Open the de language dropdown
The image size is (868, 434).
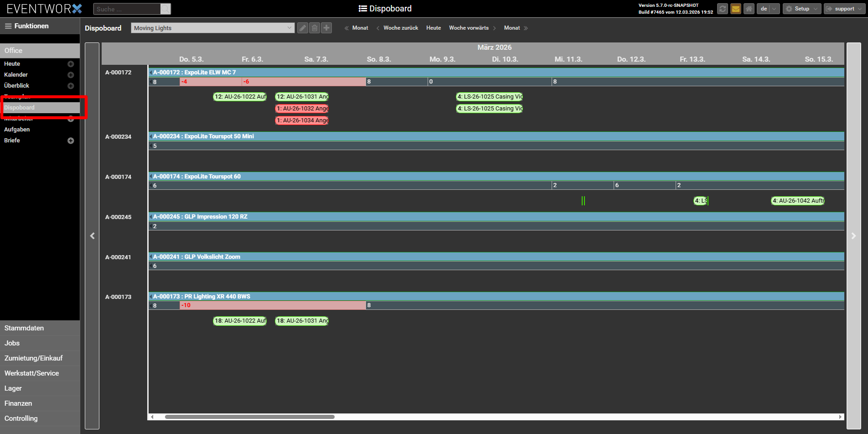click(x=768, y=9)
